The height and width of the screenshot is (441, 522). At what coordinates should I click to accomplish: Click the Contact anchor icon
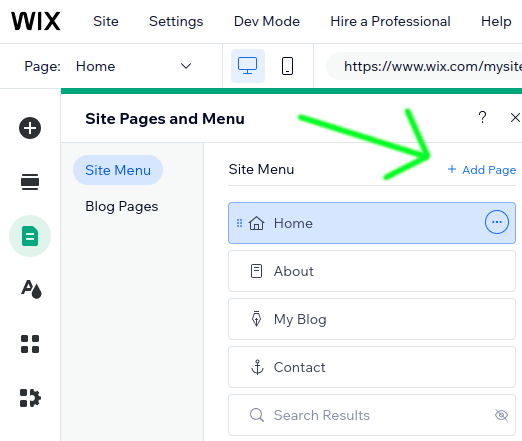pos(257,367)
